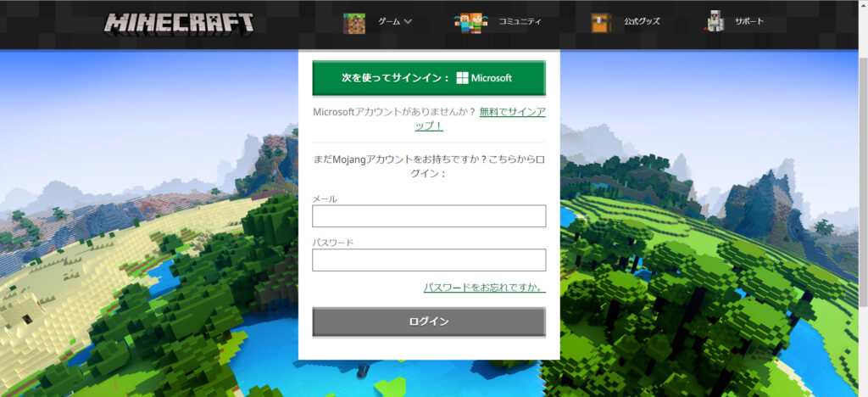868x397 pixels.
Task: Open the サポート menu item
Action: click(x=749, y=21)
